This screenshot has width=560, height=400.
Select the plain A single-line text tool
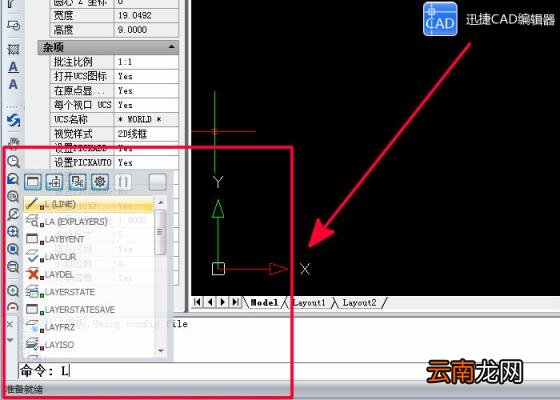point(13,84)
